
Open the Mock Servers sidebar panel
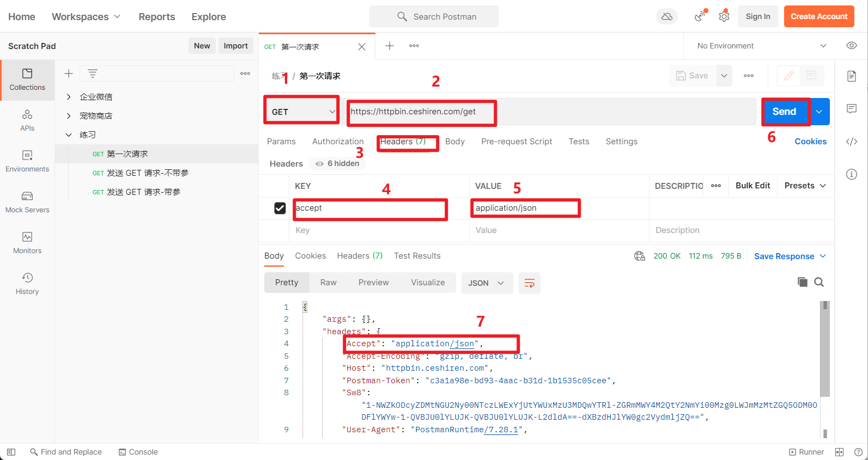tap(27, 202)
